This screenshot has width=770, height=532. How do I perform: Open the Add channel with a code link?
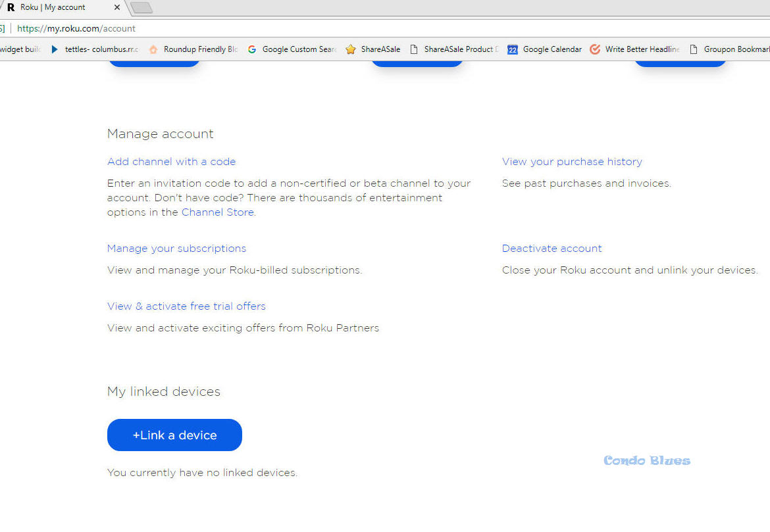pyautogui.click(x=171, y=162)
